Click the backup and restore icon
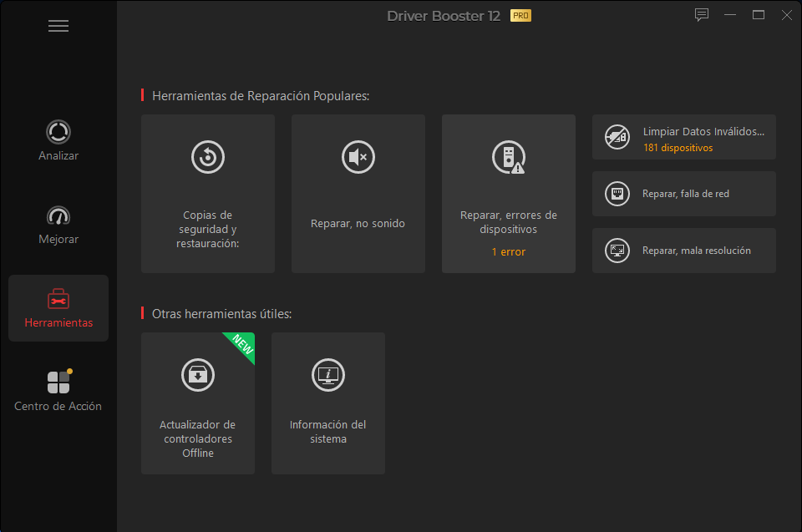802x532 pixels. (x=208, y=157)
